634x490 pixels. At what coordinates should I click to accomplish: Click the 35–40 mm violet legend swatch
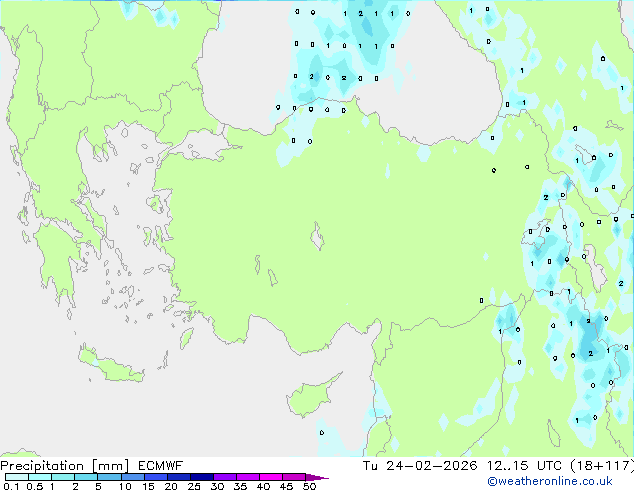[x=248, y=477]
